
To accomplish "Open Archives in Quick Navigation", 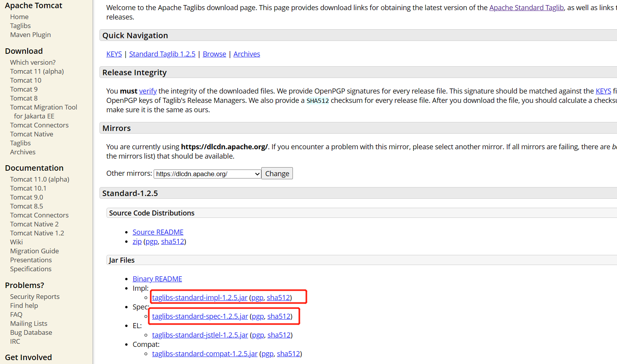I will [x=247, y=54].
